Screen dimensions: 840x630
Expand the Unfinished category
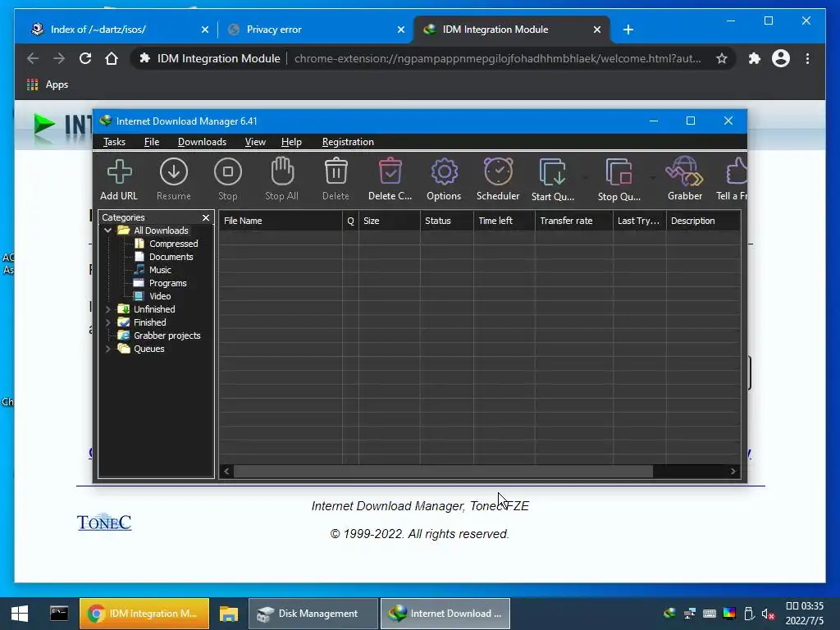(x=108, y=309)
